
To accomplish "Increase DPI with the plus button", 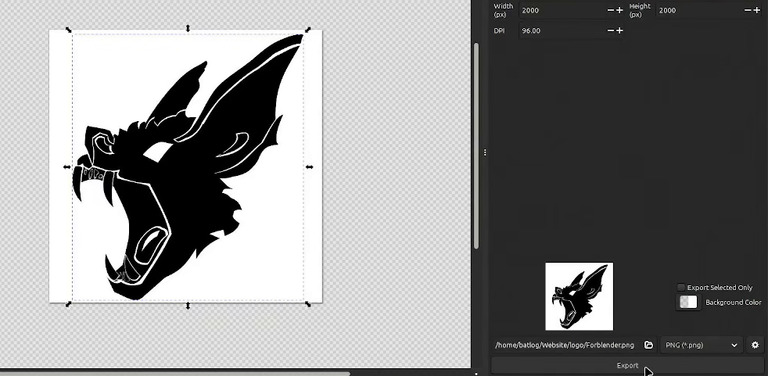I will (x=620, y=31).
